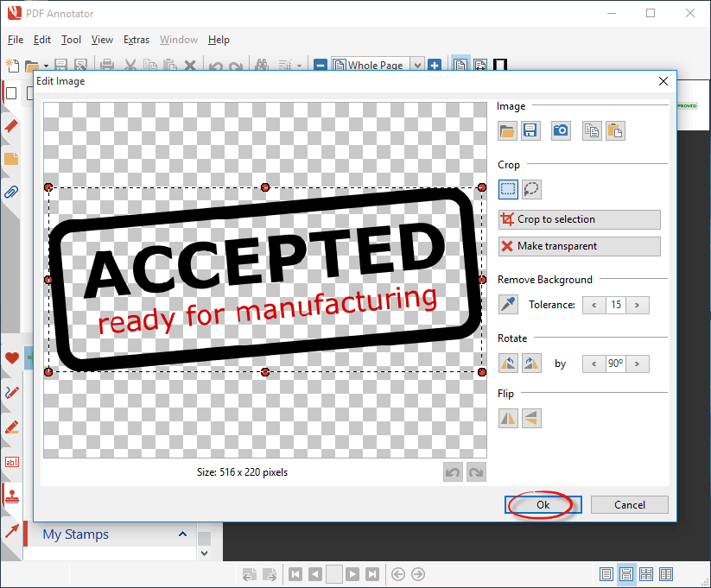This screenshot has height=588, width=711.
Task: Collapse the My Stamps panel
Action: pyautogui.click(x=182, y=534)
